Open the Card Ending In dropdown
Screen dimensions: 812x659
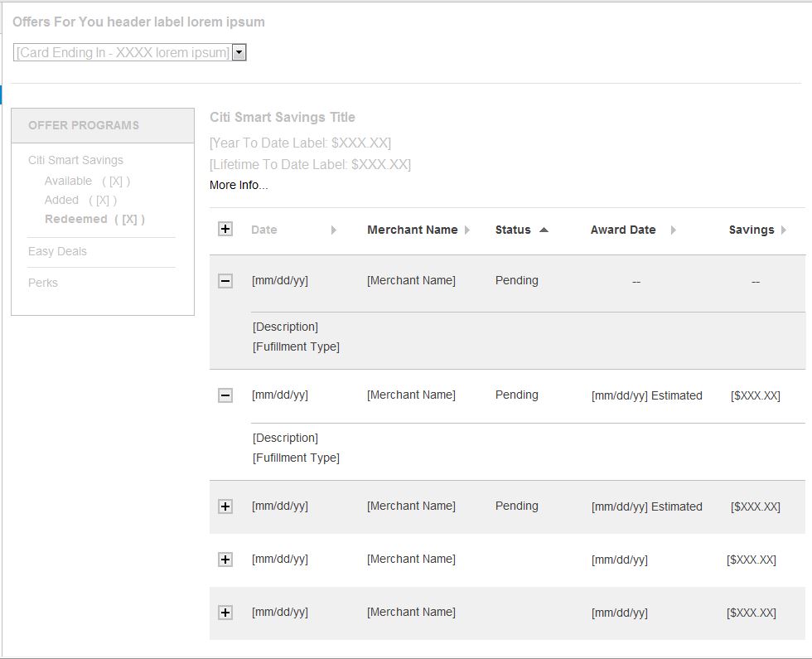click(239, 53)
